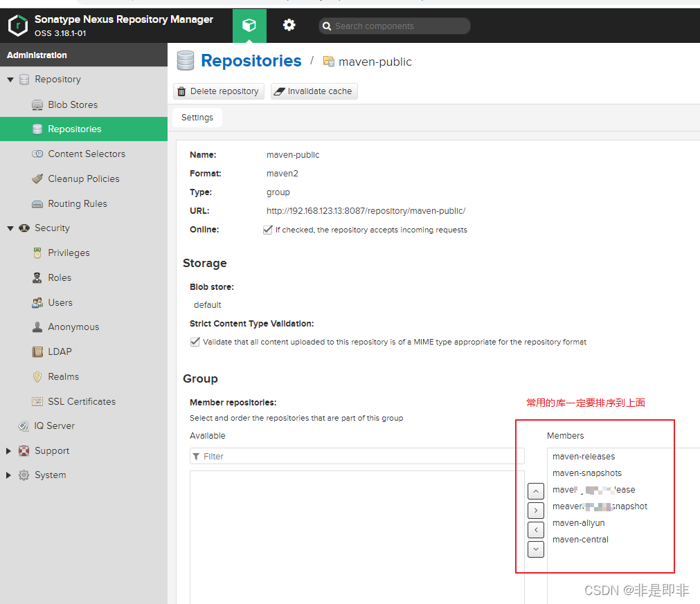Click the Anonymous silhouette icon
Screen dimensions: 700x604
pyautogui.click(x=37, y=327)
